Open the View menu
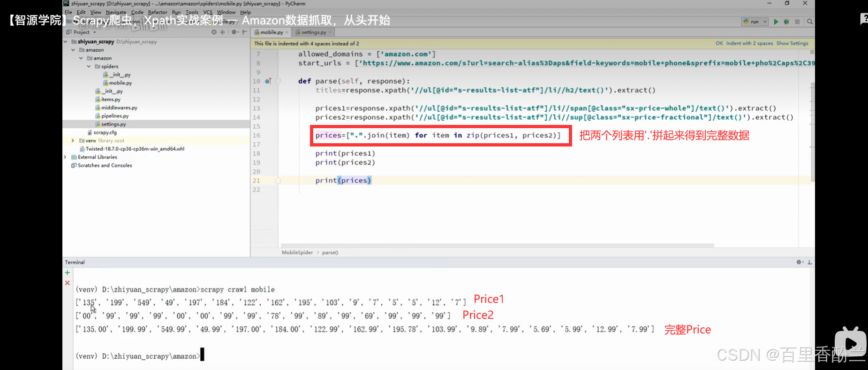This screenshot has height=370, width=868. (x=96, y=12)
